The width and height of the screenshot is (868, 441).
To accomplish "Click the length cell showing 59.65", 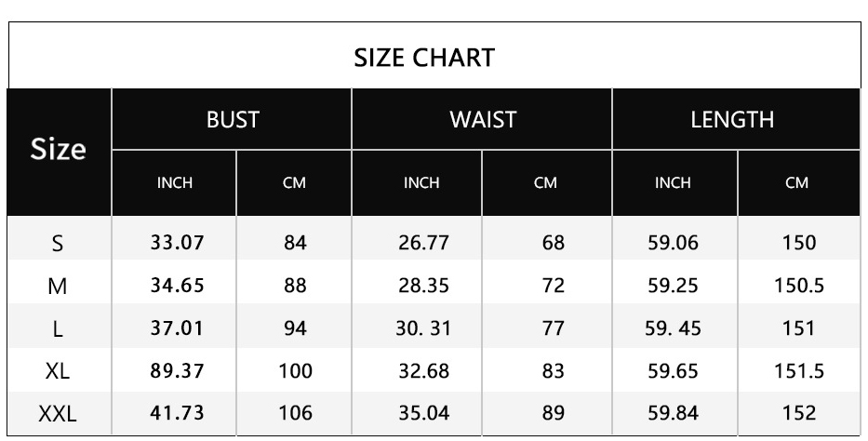I will 673,371.
